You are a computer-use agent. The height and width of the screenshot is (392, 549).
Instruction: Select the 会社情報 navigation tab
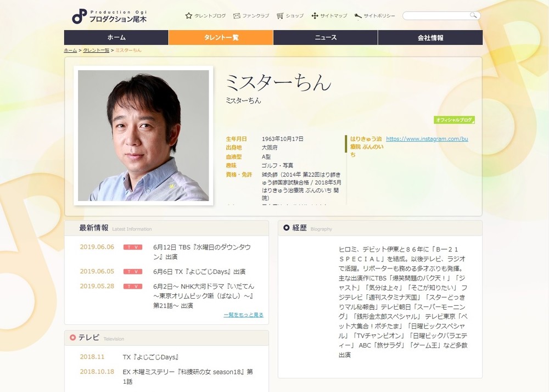click(x=430, y=37)
